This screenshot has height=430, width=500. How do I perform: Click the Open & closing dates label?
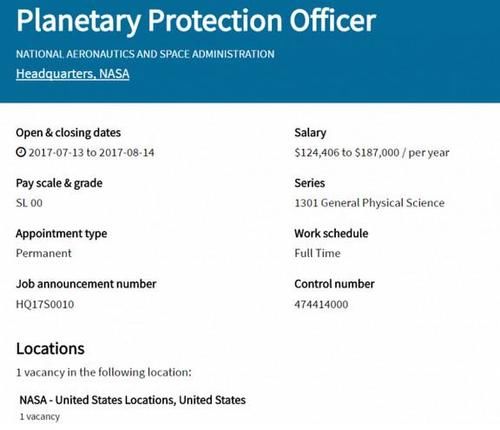(x=68, y=133)
